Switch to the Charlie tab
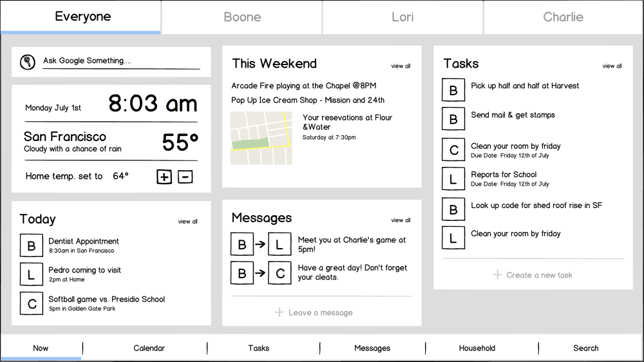 [x=563, y=17]
